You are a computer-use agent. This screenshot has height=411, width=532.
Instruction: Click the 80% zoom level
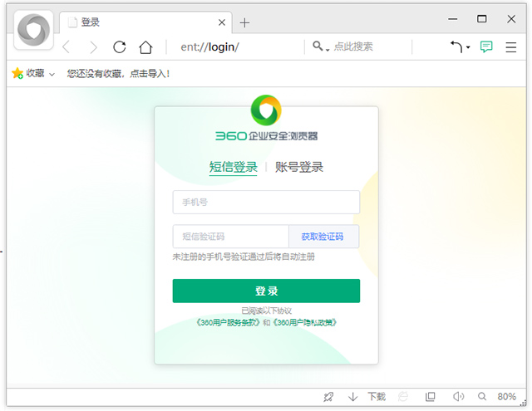tap(506, 396)
